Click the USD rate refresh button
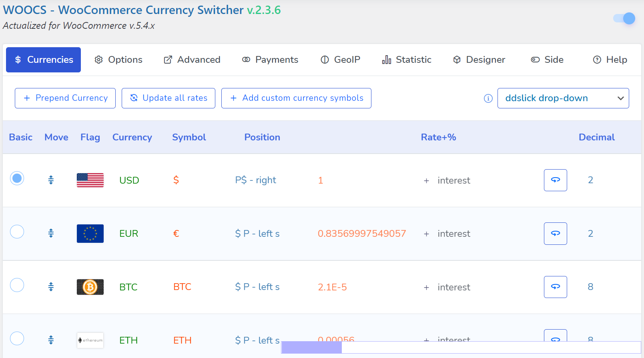The height and width of the screenshot is (358, 644). pos(556,180)
